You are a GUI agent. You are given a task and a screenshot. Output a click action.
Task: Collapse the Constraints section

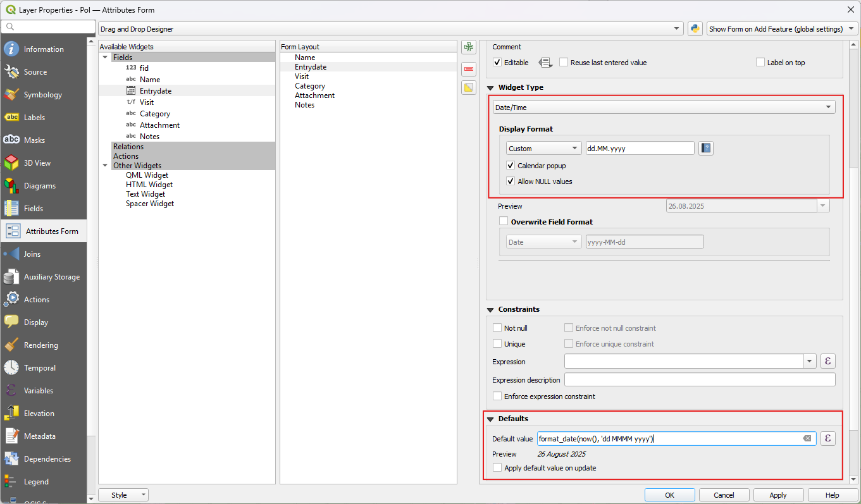[x=490, y=310]
